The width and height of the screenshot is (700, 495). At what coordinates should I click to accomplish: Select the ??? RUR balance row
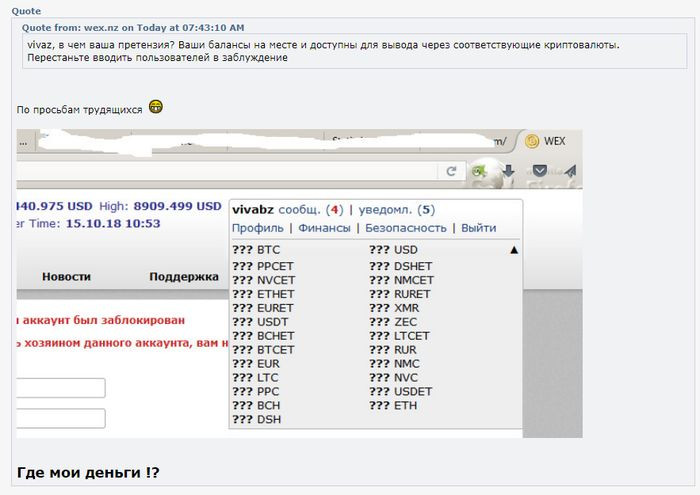[x=393, y=350]
